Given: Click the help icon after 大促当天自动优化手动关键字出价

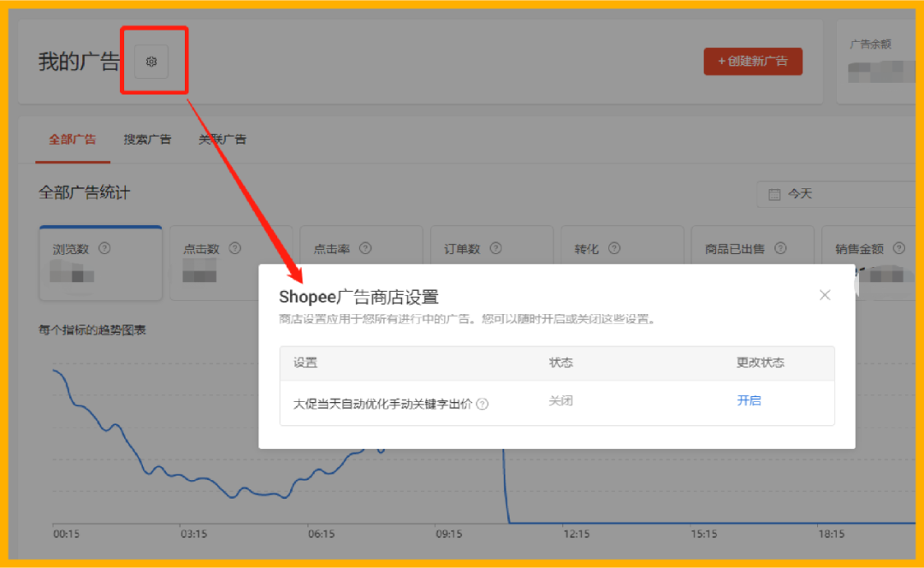Looking at the screenshot, I should 483,404.
